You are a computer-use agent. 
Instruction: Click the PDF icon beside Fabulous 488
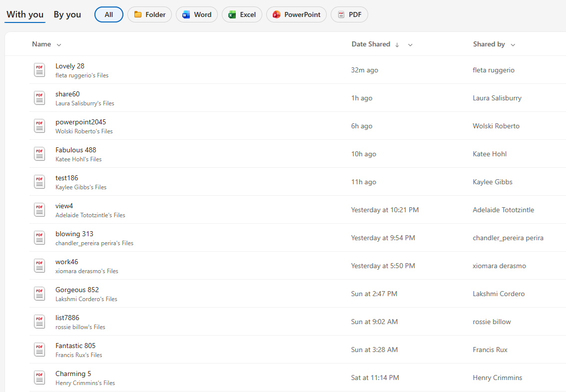tap(39, 154)
